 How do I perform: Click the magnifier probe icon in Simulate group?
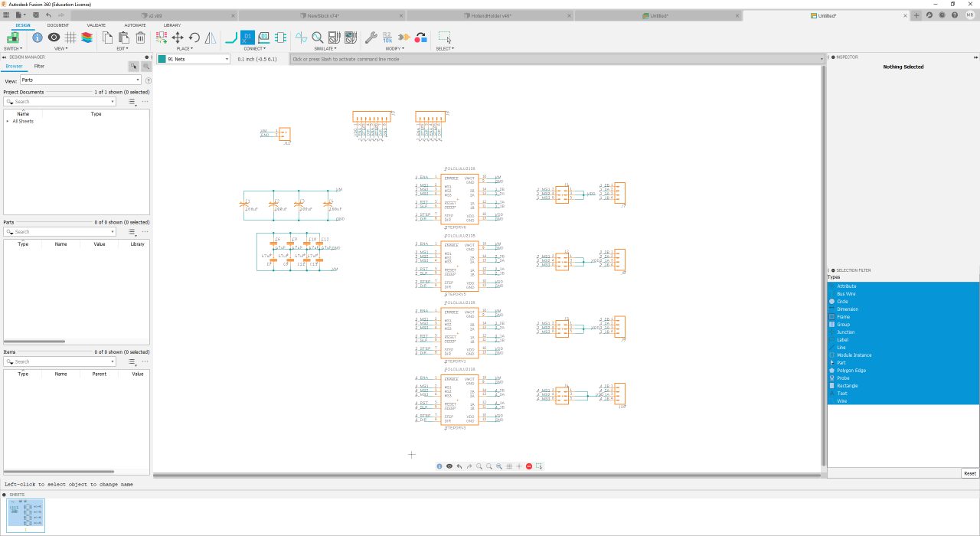pos(318,37)
